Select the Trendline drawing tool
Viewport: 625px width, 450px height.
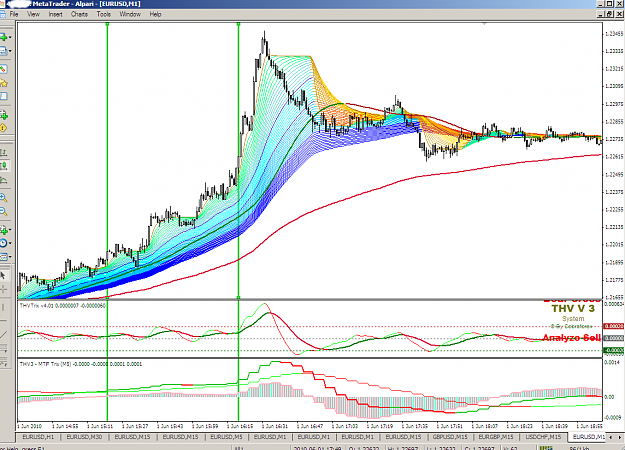point(4,334)
